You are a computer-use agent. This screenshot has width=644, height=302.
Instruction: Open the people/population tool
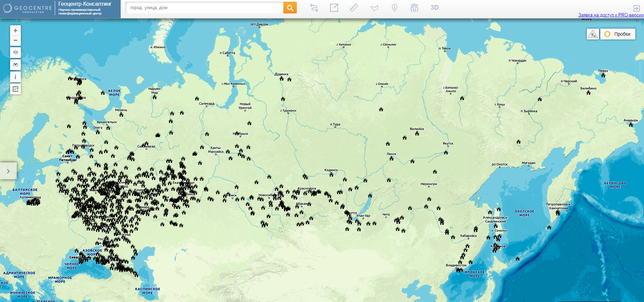coord(414,8)
